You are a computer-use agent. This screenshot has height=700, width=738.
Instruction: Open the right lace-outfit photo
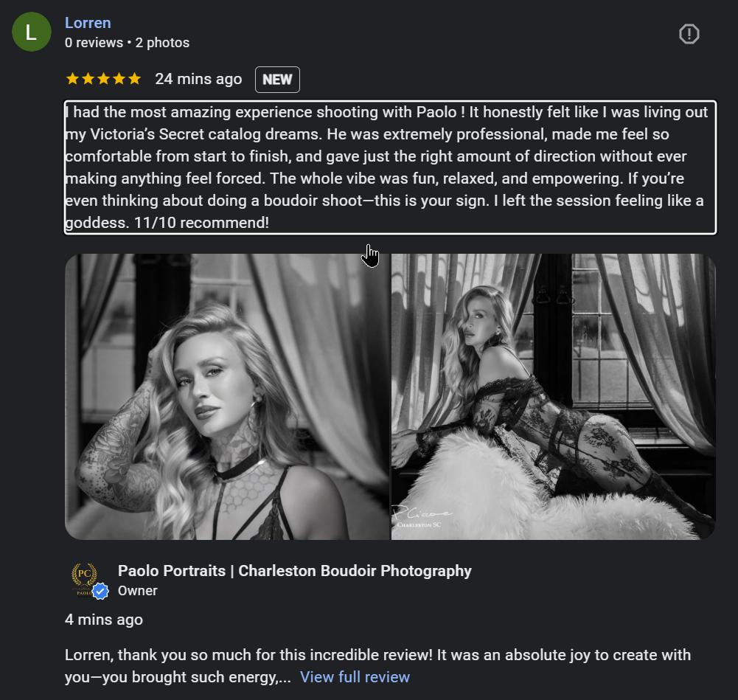551,395
